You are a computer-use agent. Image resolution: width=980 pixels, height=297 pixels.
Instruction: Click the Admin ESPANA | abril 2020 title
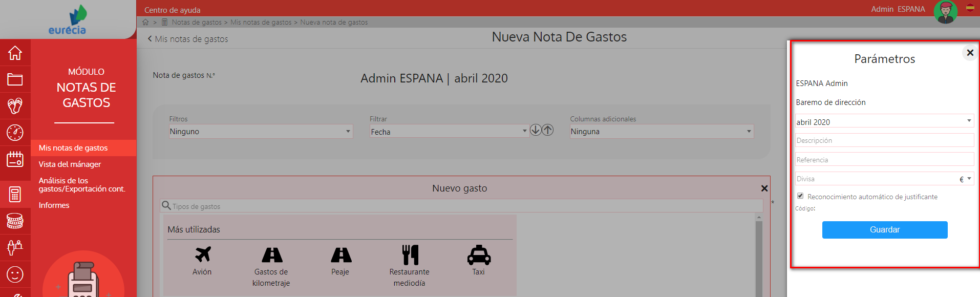click(434, 78)
